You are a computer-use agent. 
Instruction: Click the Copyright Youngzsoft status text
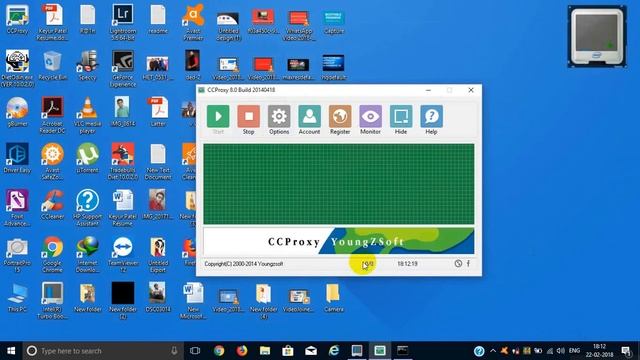click(x=244, y=264)
